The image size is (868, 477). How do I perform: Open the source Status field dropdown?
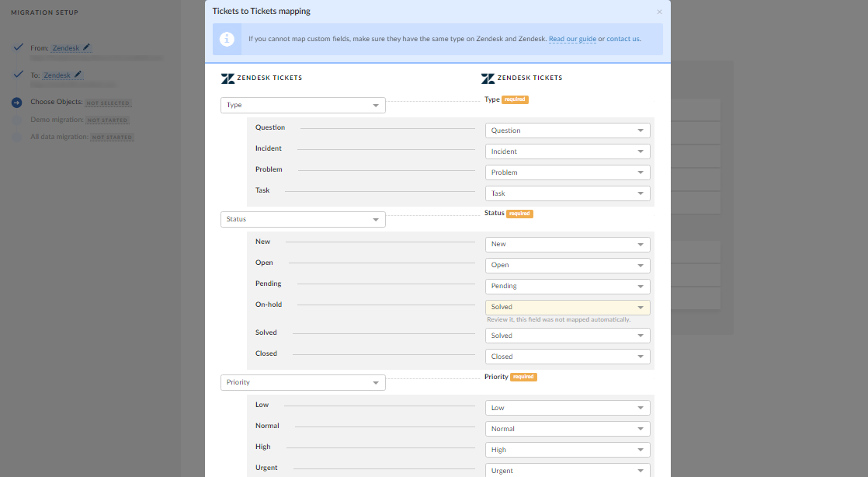303,219
